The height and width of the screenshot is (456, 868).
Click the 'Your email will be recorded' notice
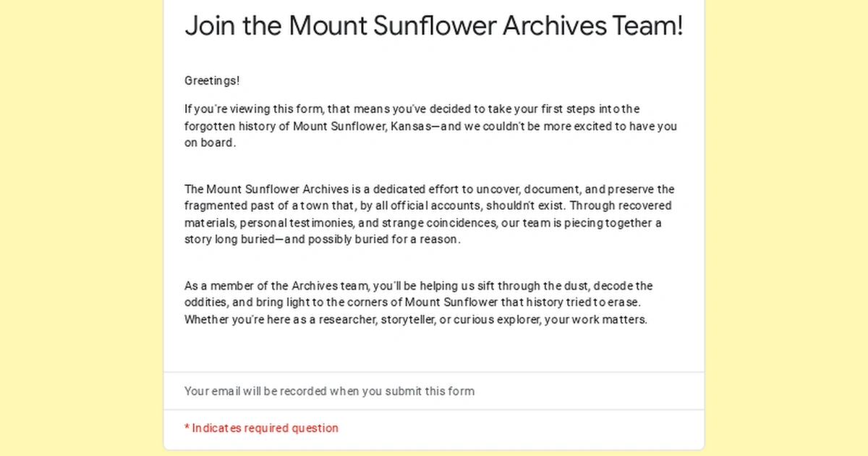329,392
